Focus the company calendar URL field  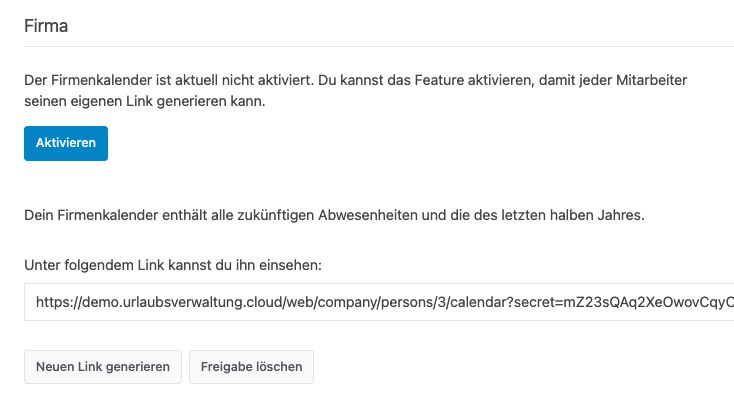379,302
